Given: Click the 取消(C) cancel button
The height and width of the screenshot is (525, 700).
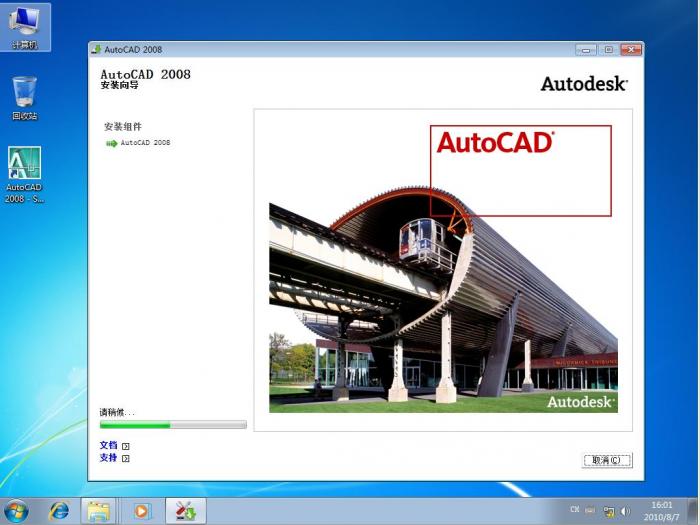Looking at the screenshot, I should click(607, 460).
